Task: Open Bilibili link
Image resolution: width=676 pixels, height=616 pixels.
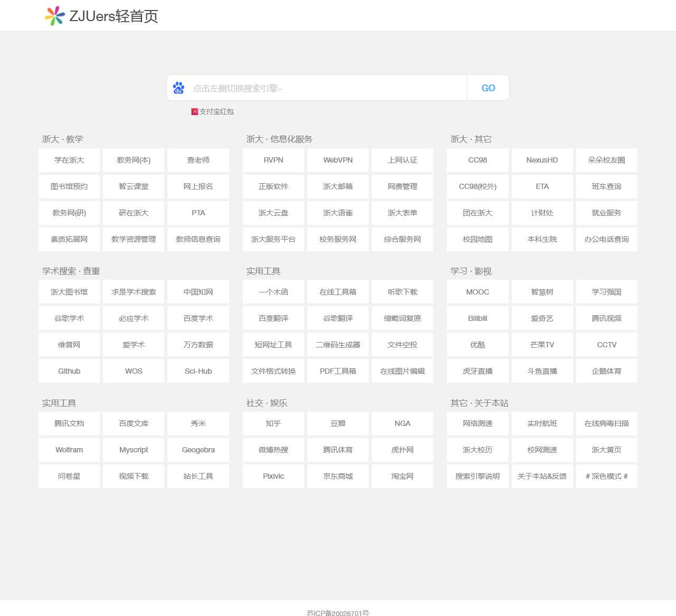Action: coord(477,318)
